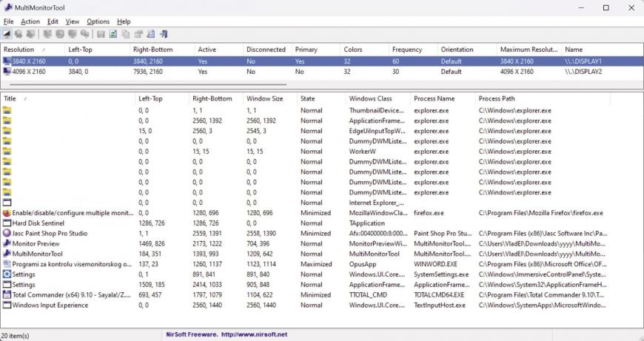Click the firefox.exe process name cell
The width and height of the screenshot is (644, 341).
[x=429, y=213]
